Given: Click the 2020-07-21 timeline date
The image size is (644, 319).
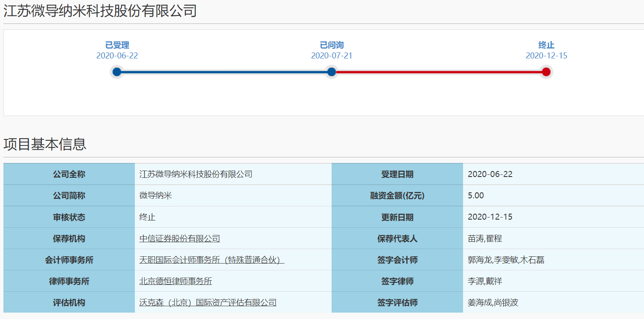Looking at the screenshot, I should coord(332,56).
